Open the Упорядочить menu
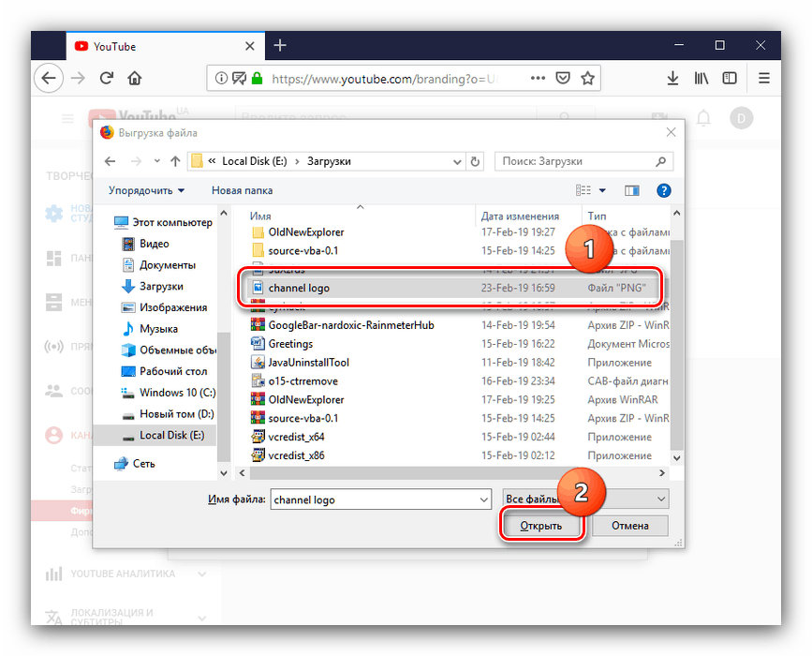Screen dimensions: 812x656 point(146,190)
